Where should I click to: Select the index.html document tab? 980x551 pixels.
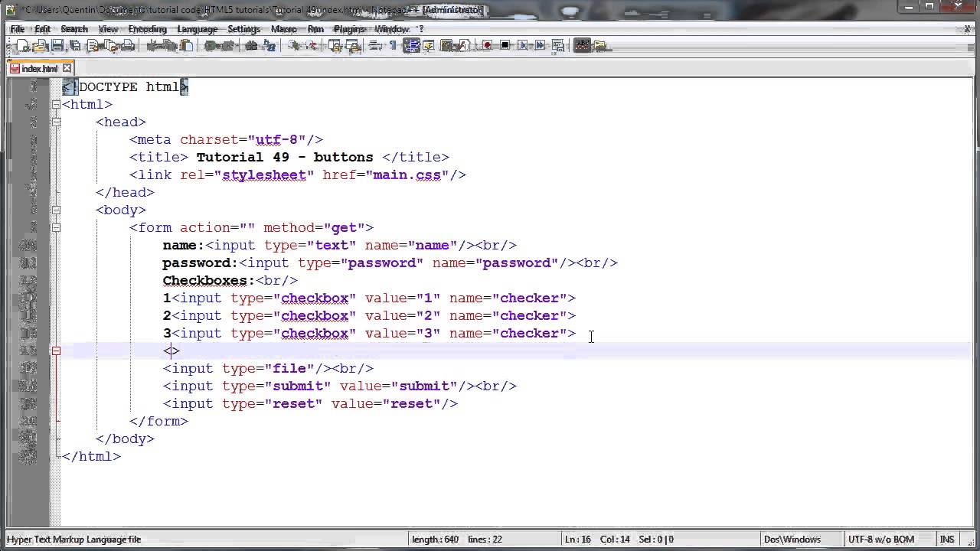40,68
